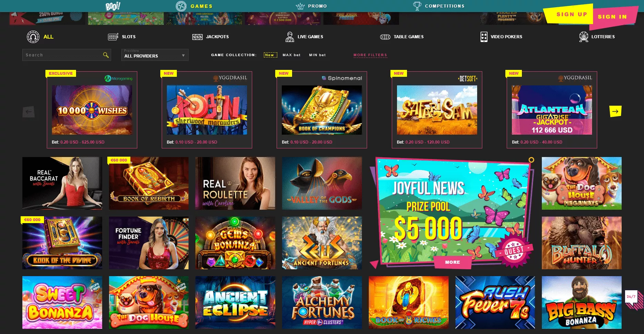Screen dimensions: 644x334
Task: Open the Lotteries wheel icon
Action: click(x=583, y=36)
